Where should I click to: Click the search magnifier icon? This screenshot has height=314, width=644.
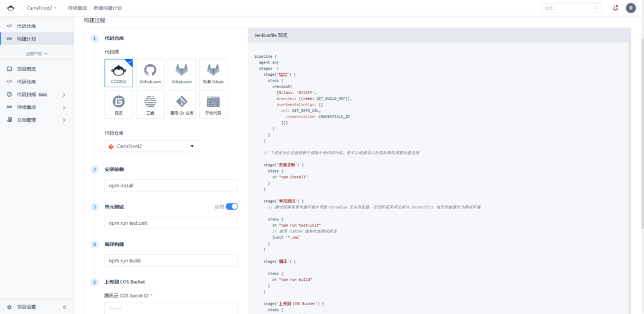(x=596, y=8)
